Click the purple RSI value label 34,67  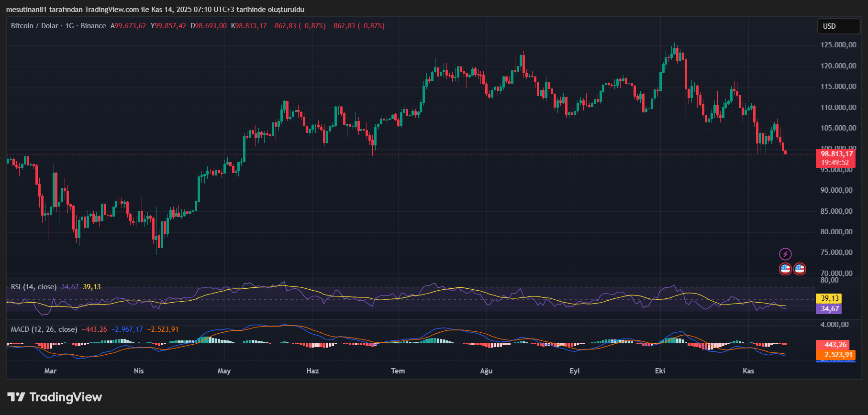point(830,309)
